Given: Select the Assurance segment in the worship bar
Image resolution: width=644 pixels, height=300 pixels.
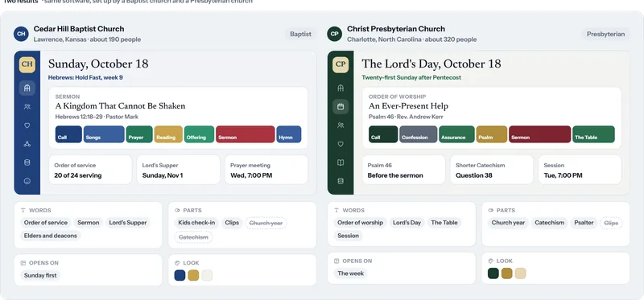Looking at the screenshot, I should (456, 134).
